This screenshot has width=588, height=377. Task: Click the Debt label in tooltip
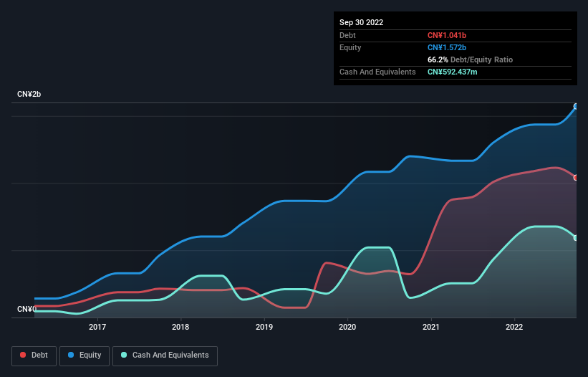(347, 35)
